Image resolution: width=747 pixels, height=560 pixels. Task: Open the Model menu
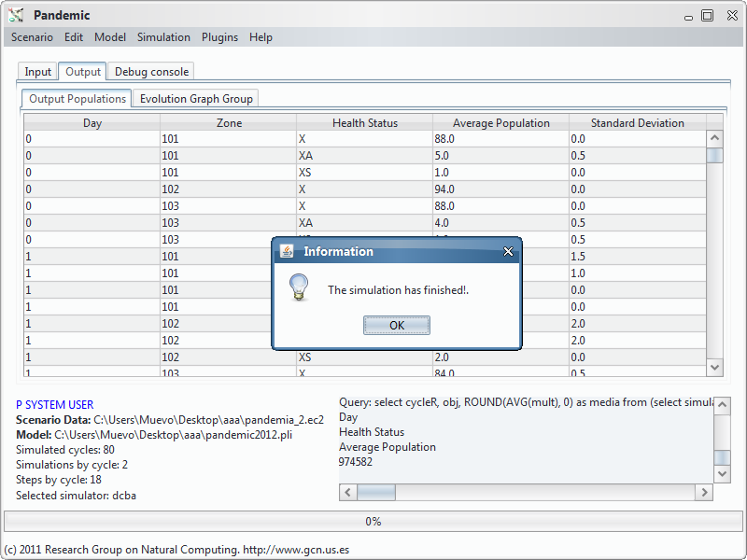coord(110,37)
